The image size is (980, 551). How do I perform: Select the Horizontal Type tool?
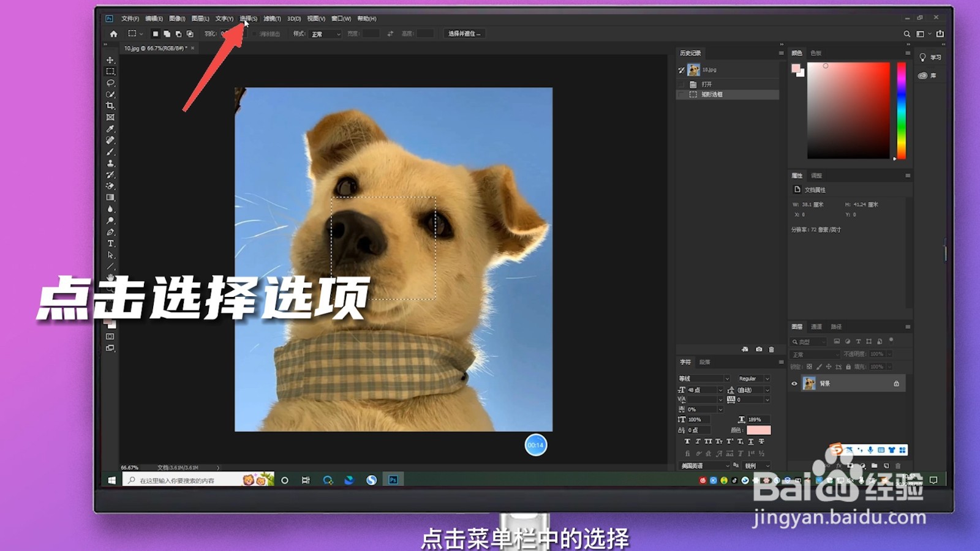(110, 244)
